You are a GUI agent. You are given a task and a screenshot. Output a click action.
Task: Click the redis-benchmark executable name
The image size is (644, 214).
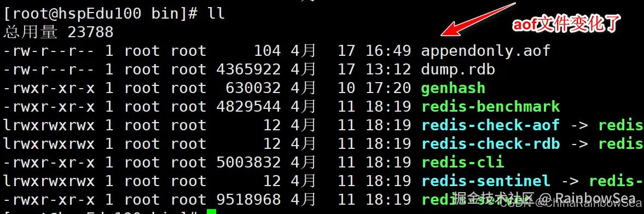pos(490,107)
